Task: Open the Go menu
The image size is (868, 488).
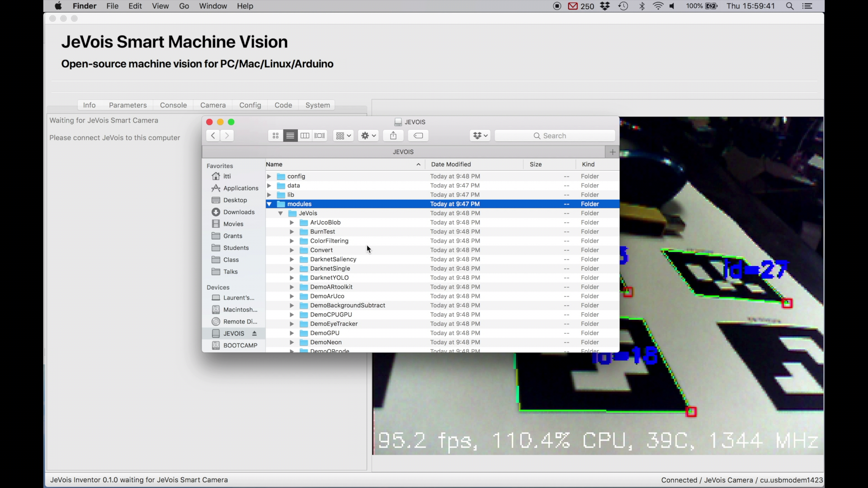Action: 184,6
